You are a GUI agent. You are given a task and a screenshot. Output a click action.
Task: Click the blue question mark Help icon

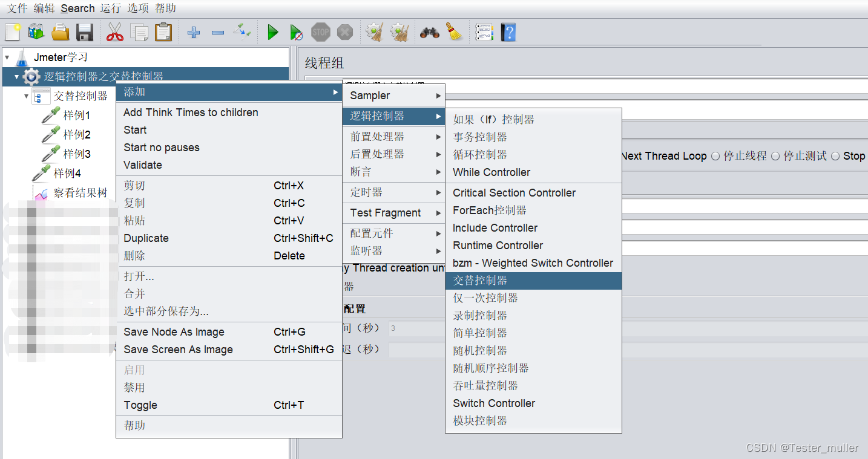click(x=508, y=32)
